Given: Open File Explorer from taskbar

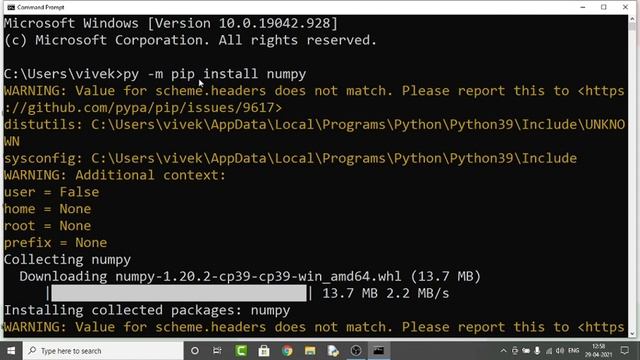Looking at the screenshot, I should [x=310, y=351].
